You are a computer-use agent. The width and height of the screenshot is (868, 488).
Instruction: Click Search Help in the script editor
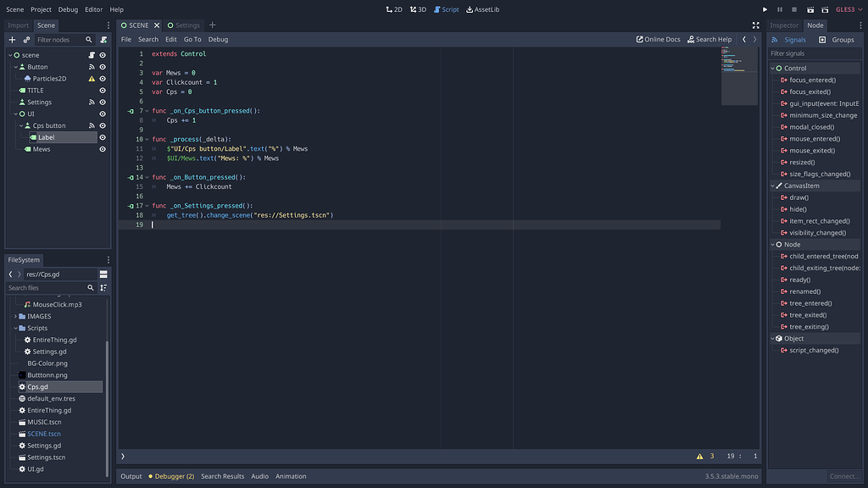pyautogui.click(x=709, y=39)
